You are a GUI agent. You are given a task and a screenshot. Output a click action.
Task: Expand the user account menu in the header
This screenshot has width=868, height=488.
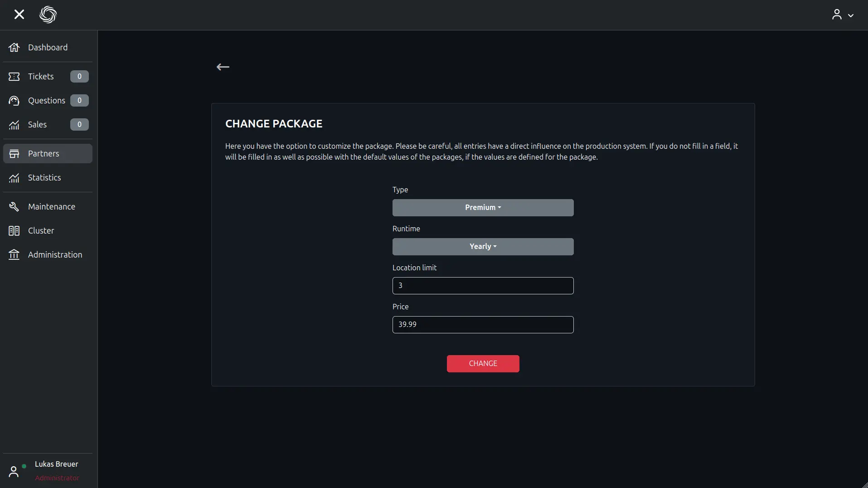843,15
